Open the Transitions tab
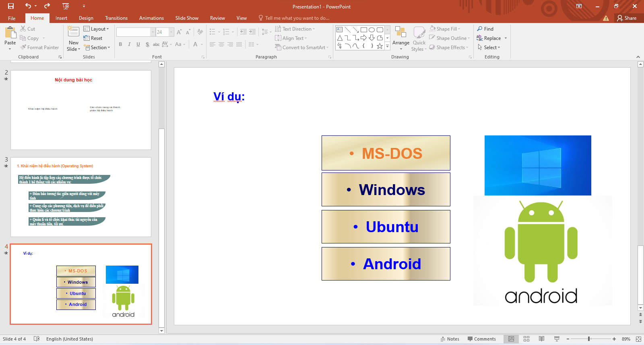644x345 pixels. pyautogui.click(x=116, y=18)
